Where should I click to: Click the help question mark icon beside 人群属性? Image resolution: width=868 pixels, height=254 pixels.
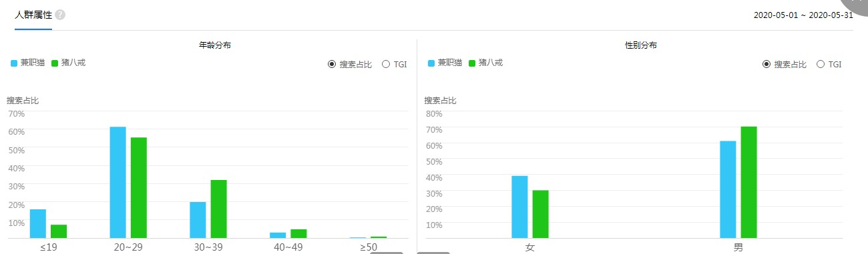[60, 15]
